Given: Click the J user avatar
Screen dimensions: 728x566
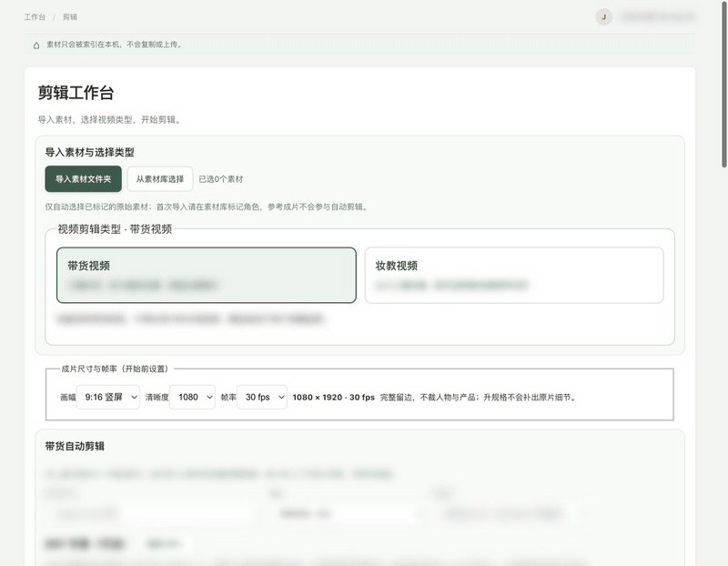Looking at the screenshot, I should [x=603, y=17].
